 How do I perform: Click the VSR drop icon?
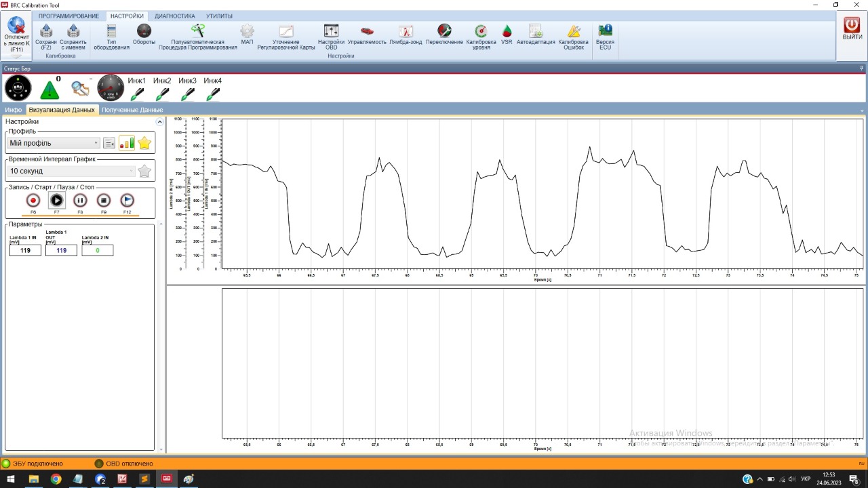click(x=507, y=35)
